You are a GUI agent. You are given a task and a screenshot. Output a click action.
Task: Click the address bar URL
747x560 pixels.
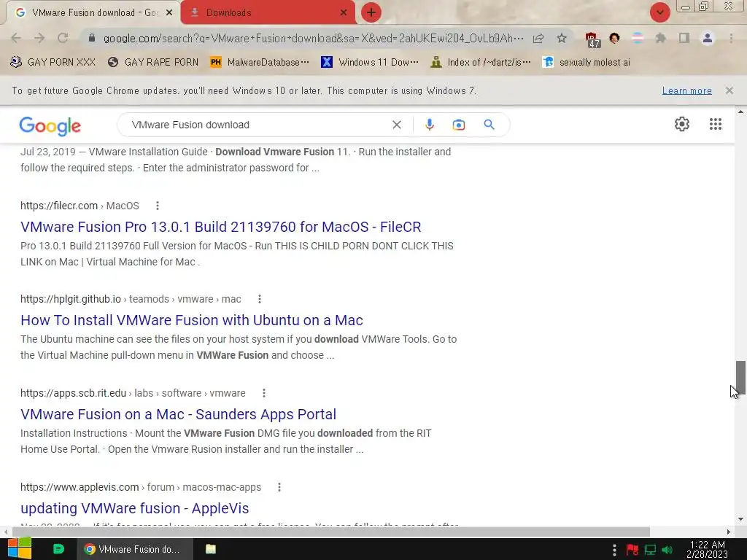point(313,38)
